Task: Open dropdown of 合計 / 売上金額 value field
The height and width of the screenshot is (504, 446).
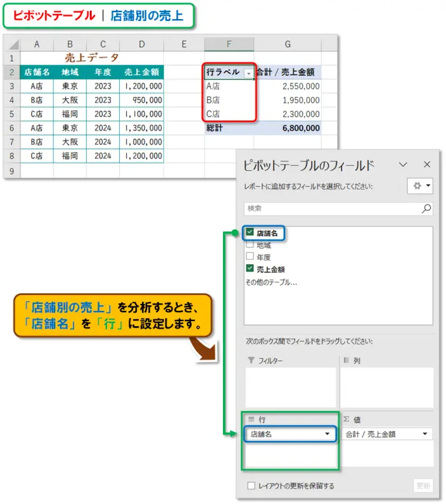Action: (425, 434)
